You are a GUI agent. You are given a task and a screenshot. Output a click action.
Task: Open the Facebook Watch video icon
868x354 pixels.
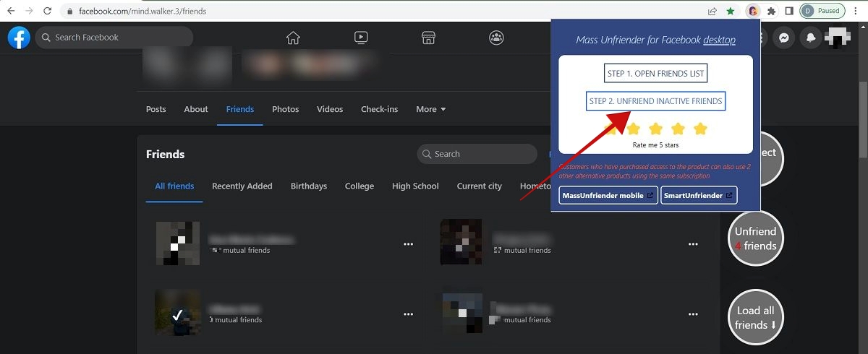pyautogui.click(x=361, y=38)
